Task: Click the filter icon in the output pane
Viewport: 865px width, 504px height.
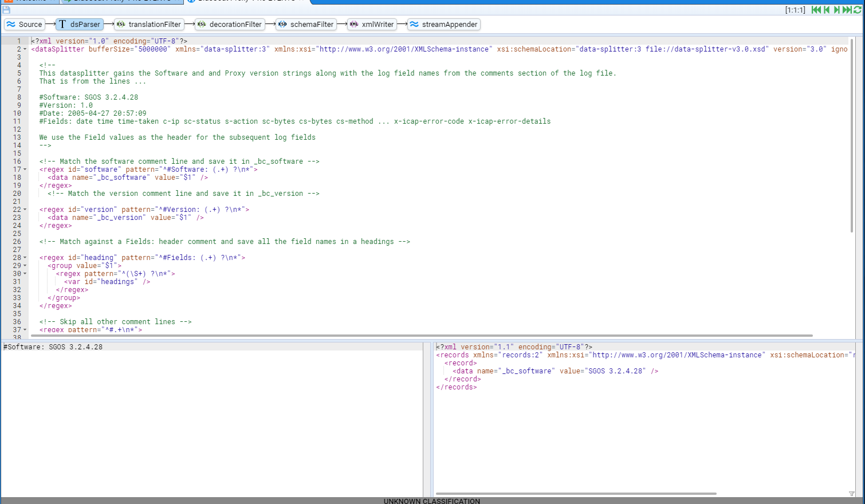Action: pyautogui.click(x=851, y=494)
